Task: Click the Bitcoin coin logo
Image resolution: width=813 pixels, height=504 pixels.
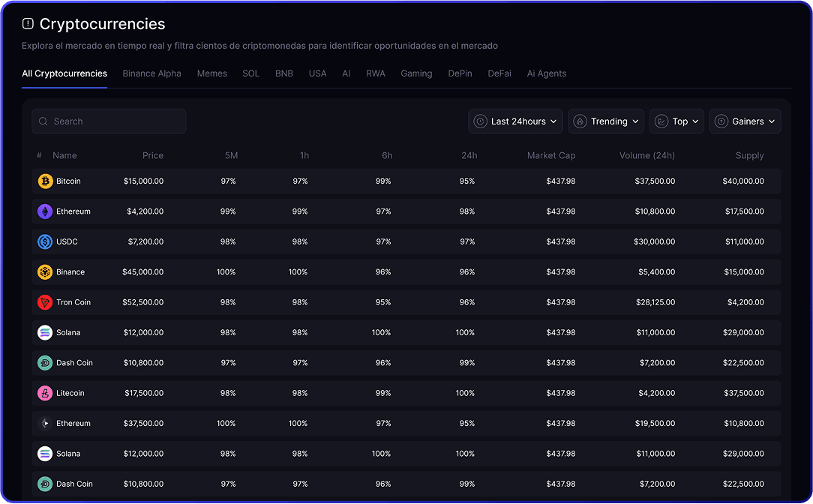Action: 45,181
